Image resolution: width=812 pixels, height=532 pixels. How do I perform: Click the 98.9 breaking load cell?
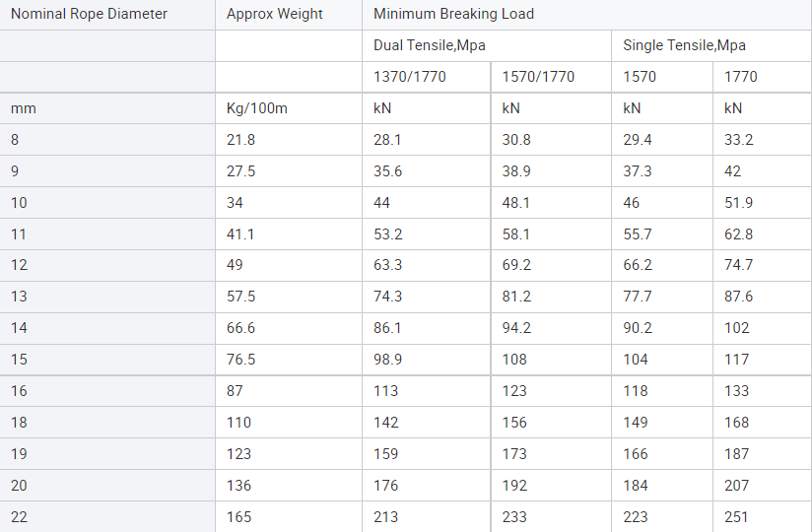pyautogui.click(x=387, y=360)
